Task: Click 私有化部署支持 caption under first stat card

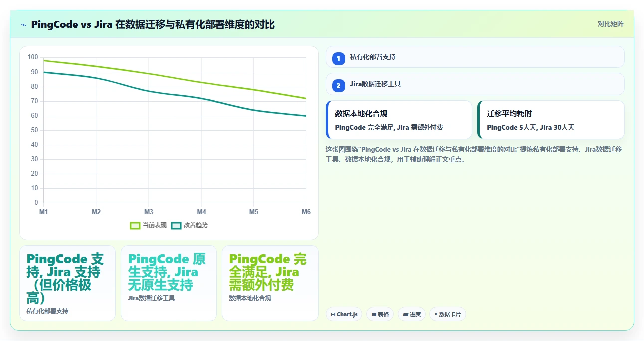Action: click(47, 311)
